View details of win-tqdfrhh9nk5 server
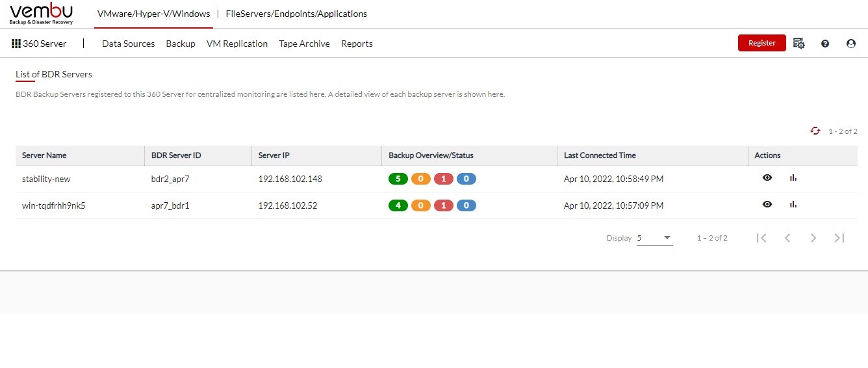 [x=767, y=204]
